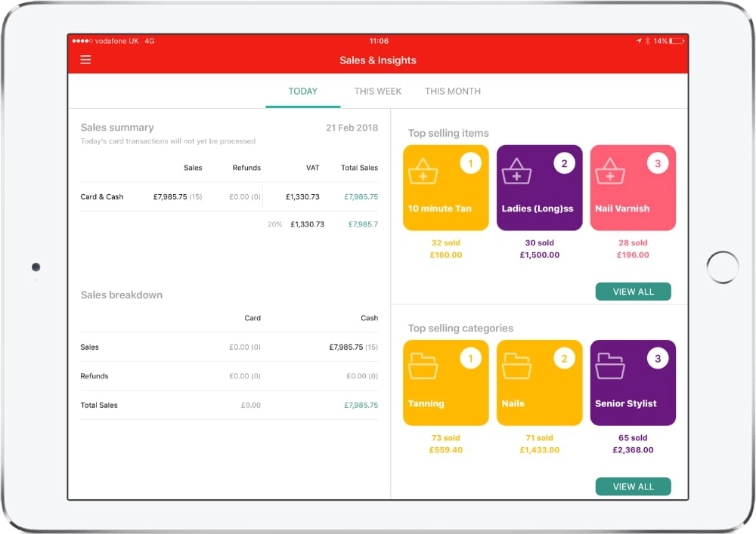Click basket icon on Nail Varnish card

(x=610, y=171)
